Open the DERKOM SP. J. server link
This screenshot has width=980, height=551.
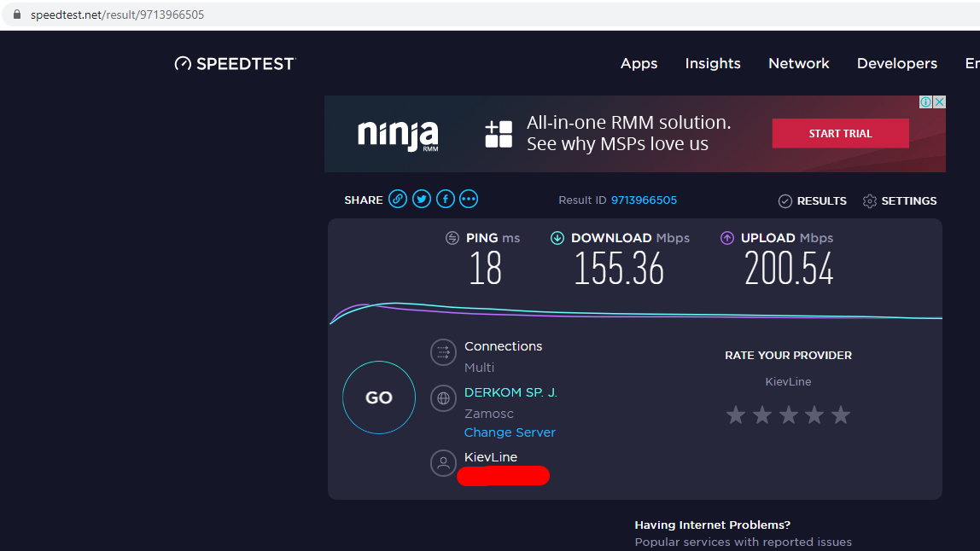[510, 392]
